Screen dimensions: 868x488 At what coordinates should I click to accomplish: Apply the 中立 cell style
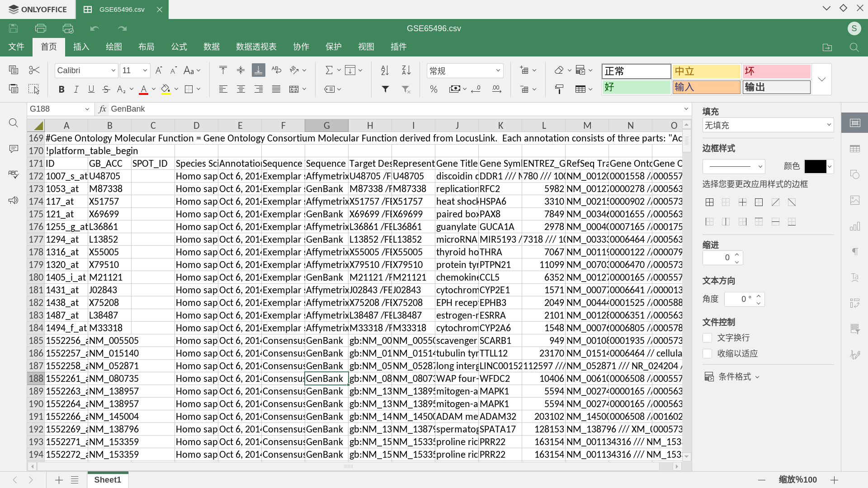(706, 71)
